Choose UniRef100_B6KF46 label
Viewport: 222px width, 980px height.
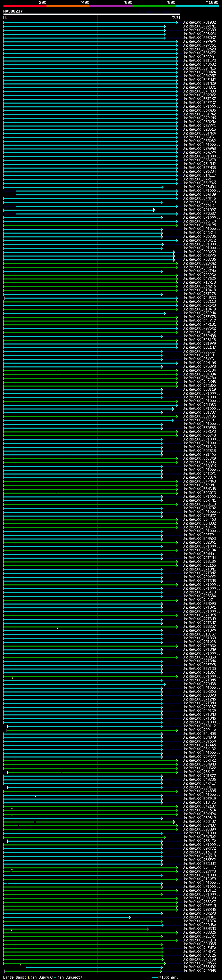pos(199,183)
